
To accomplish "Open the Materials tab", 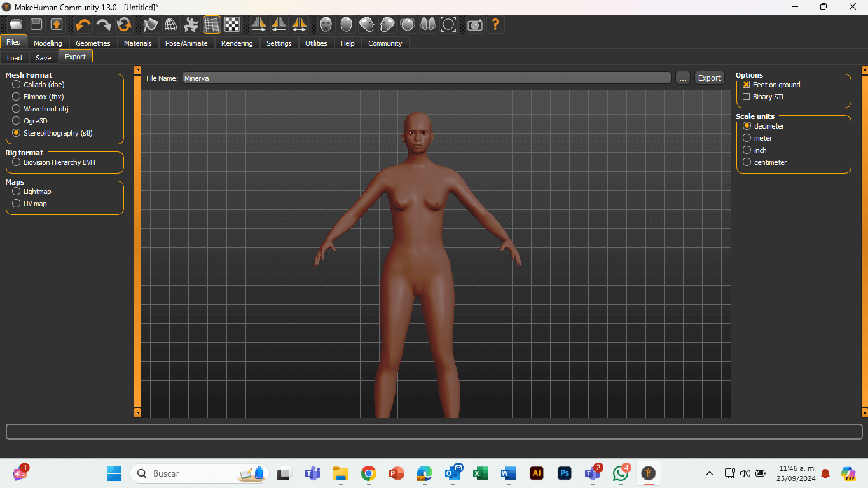I will 138,43.
